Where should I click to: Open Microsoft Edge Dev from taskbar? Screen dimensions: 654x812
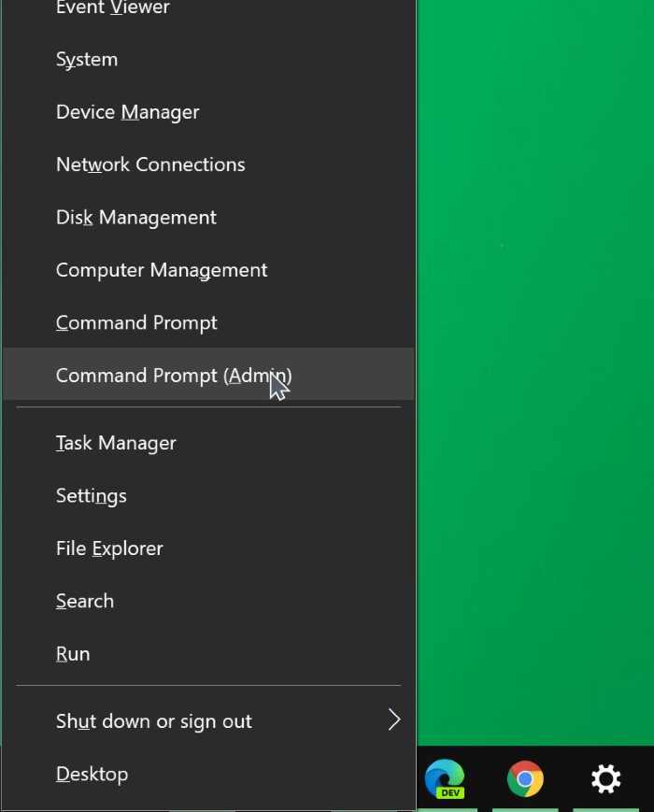445,778
